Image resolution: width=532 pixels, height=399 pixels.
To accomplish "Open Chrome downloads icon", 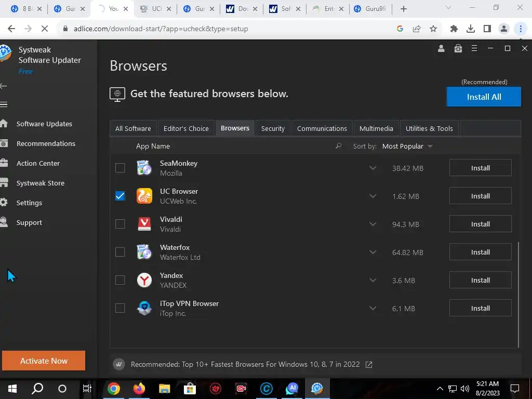I will coord(471,29).
